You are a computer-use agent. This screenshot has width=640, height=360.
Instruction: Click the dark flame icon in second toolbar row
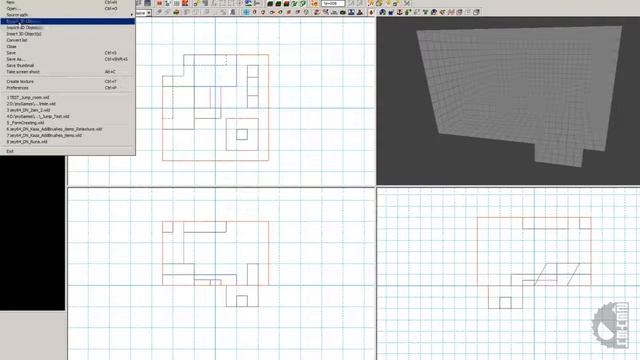click(371, 12)
